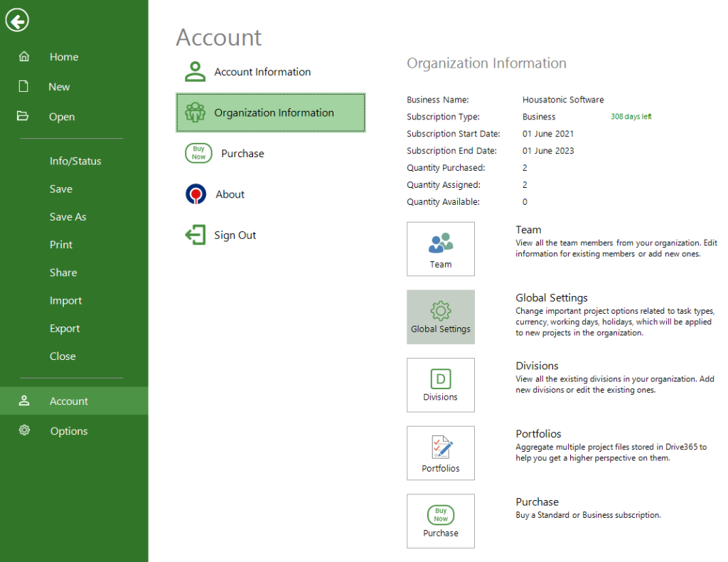Click the Export sidebar item
The width and height of the screenshot is (728, 562).
tap(65, 328)
